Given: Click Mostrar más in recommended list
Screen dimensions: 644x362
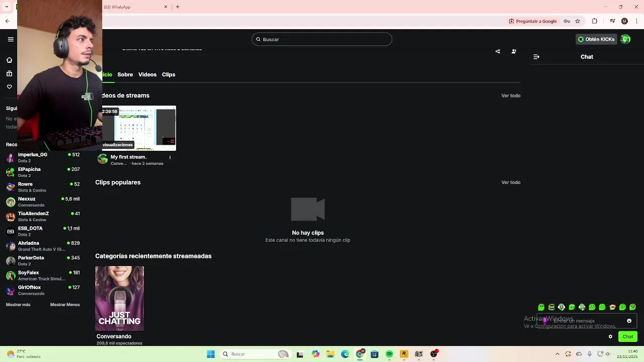Looking at the screenshot, I should (x=18, y=305).
